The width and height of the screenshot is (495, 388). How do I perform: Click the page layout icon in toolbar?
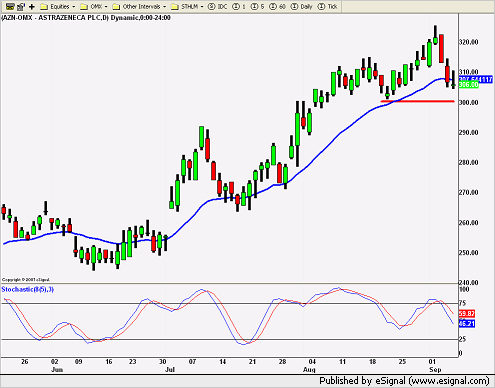(x=21, y=6)
